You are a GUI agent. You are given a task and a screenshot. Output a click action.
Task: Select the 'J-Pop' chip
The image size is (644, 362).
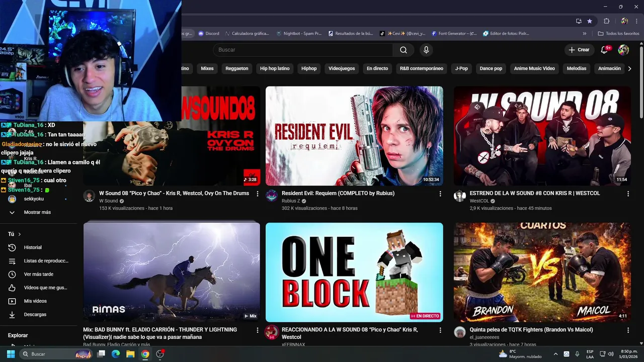[x=461, y=68]
